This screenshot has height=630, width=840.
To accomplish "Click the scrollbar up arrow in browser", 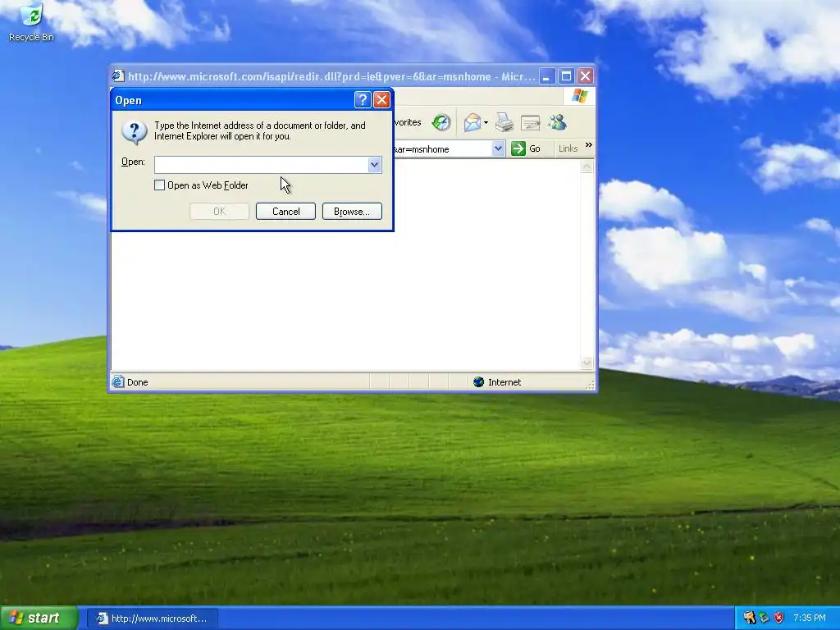I will tap(587, 167).
